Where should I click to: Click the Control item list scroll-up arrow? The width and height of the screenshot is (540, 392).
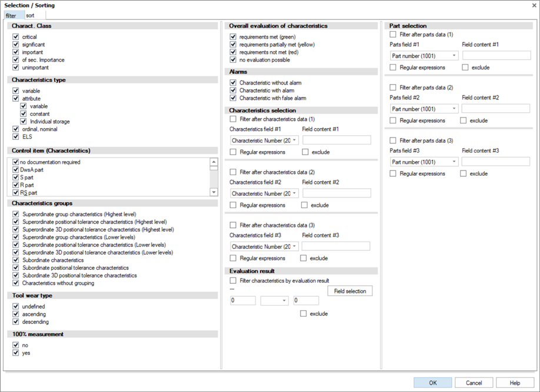coord(214,162)
